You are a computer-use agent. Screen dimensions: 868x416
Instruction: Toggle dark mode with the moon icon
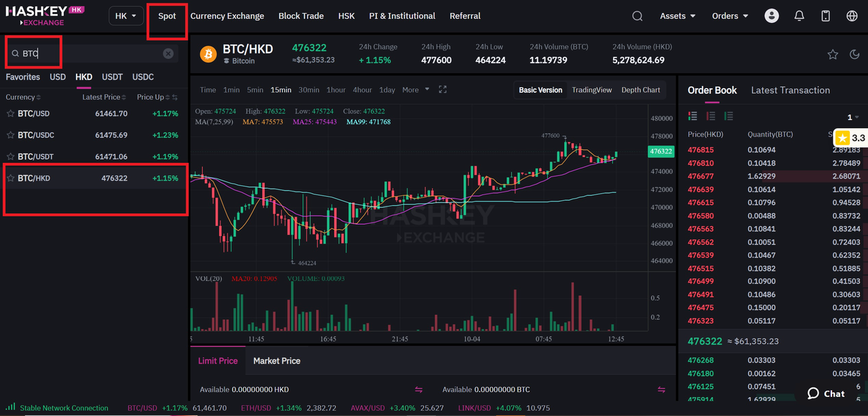click(854, 54)
